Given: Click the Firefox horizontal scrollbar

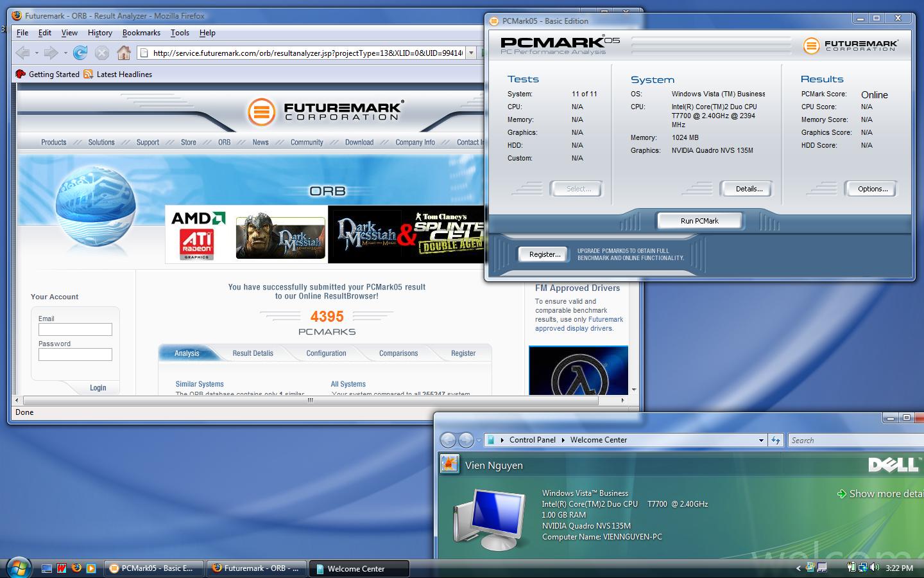Looking at the screenshot, I should pos(311,400).
